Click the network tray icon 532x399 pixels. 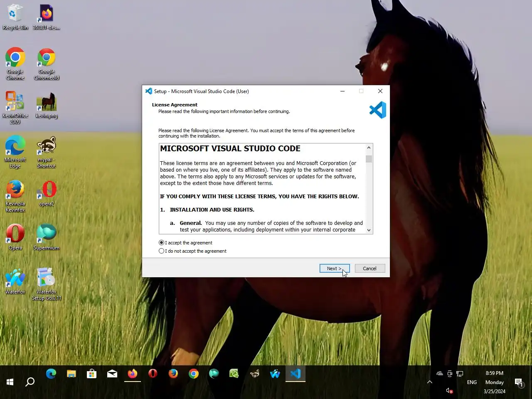pyautogui.click(x=460, y=374)
